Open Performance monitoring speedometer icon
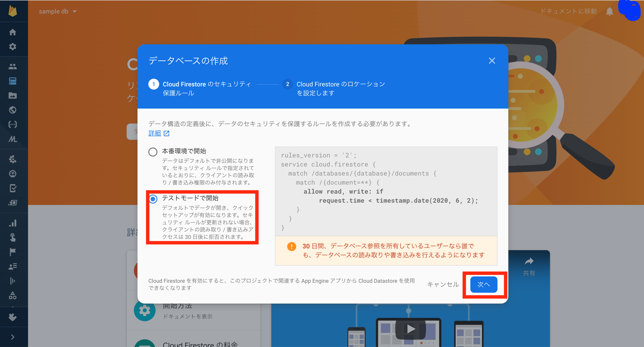The width and height of the screenshot is (644, 347). click(12, 174)
